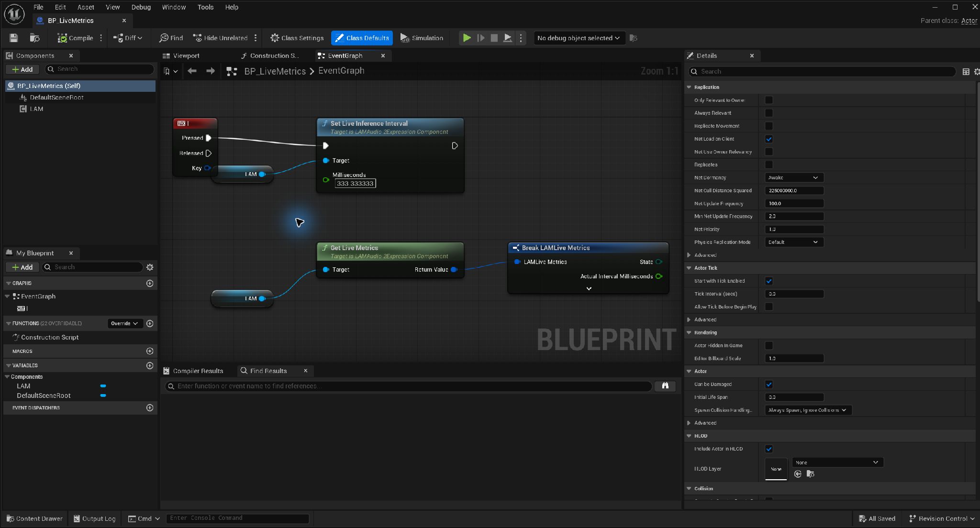Add a new graph in the GRAPHS section
Viewport: 980px width, 528px height.
point(150,283)
